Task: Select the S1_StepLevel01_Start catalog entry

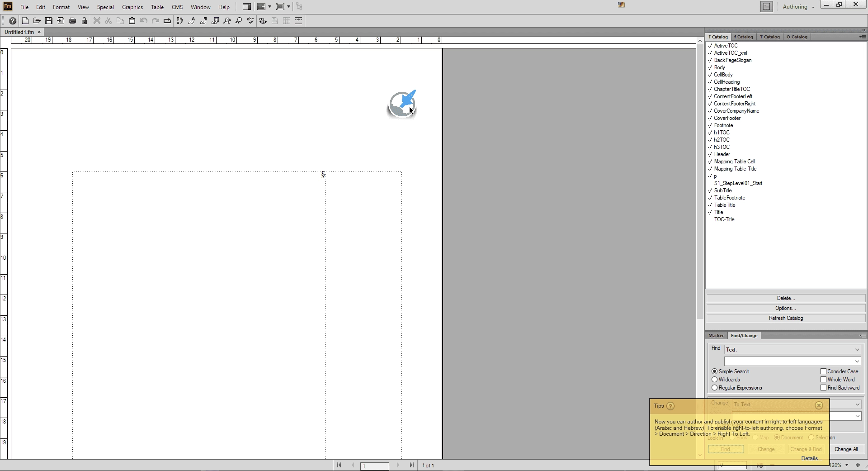Action: click(x=738, y=183)
